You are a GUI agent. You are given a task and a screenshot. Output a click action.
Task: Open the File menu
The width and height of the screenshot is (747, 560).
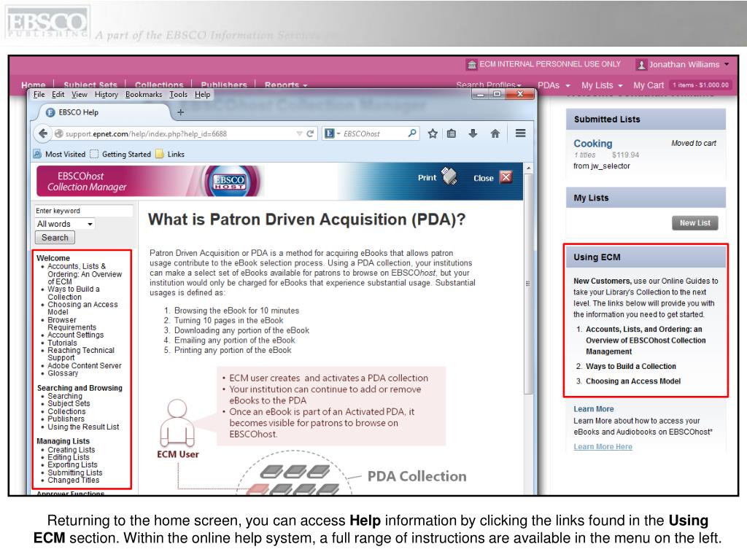pos(39,95)
